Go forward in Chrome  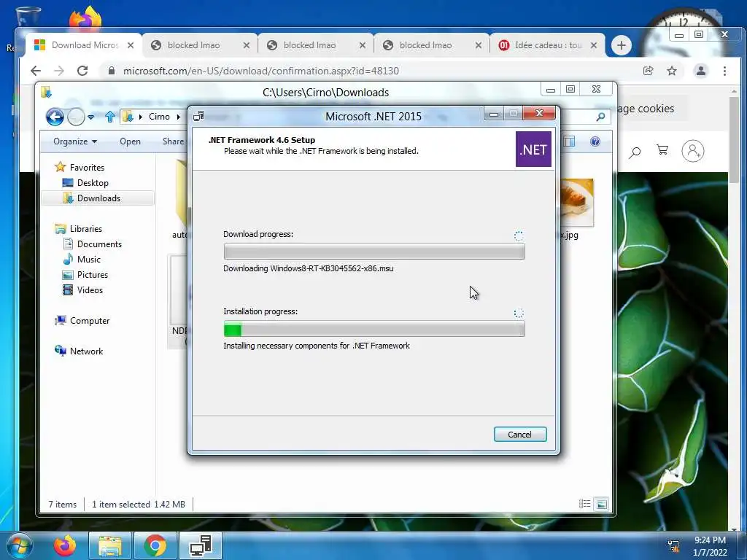[59, 71]
